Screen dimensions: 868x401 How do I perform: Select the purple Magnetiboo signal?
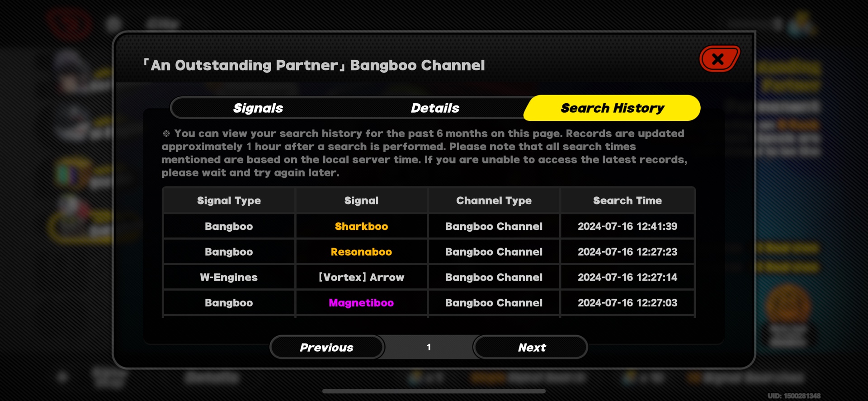coord(361,303)
